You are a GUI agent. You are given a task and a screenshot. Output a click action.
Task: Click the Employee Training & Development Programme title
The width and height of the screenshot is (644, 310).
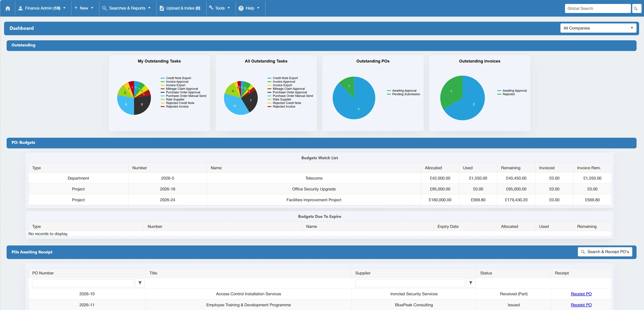248,305
